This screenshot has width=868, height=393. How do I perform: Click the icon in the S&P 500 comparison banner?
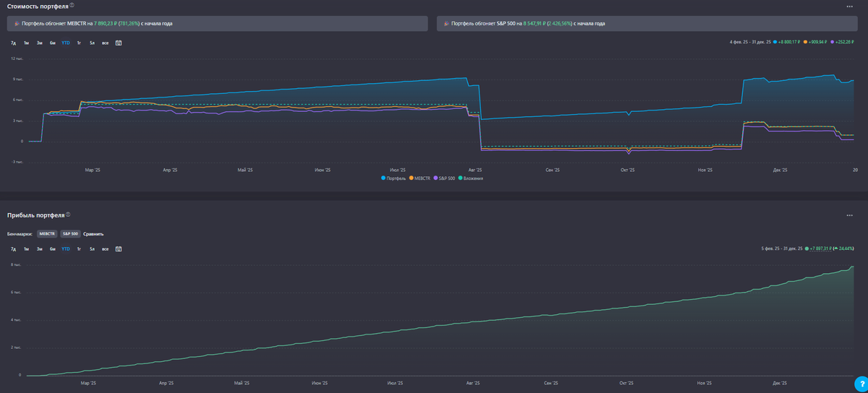pyautogui.click(x=446, y=24)
